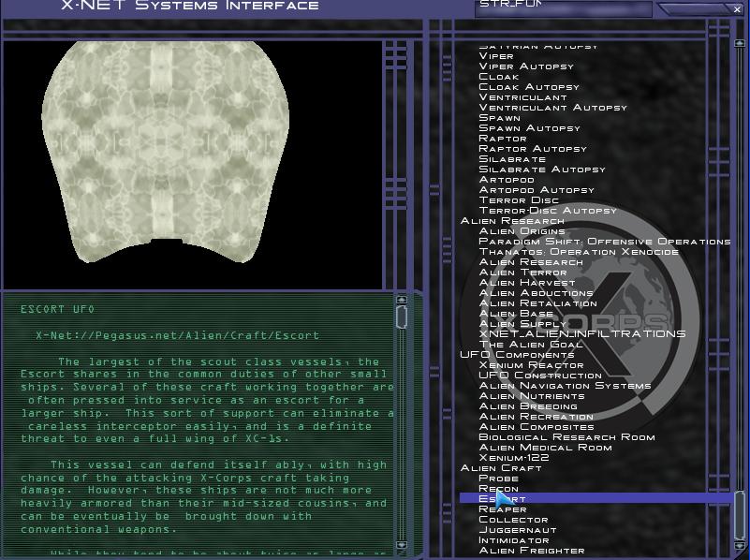Open the Viper entry
Image resolution: width=750 pixels, height=560 pixels.
[x=496, y=56]
